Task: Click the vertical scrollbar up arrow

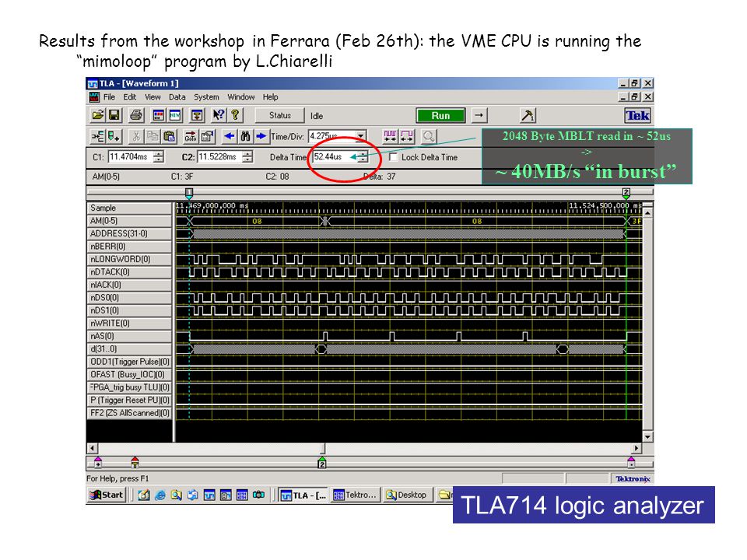Action: click(x=647, y=212)
